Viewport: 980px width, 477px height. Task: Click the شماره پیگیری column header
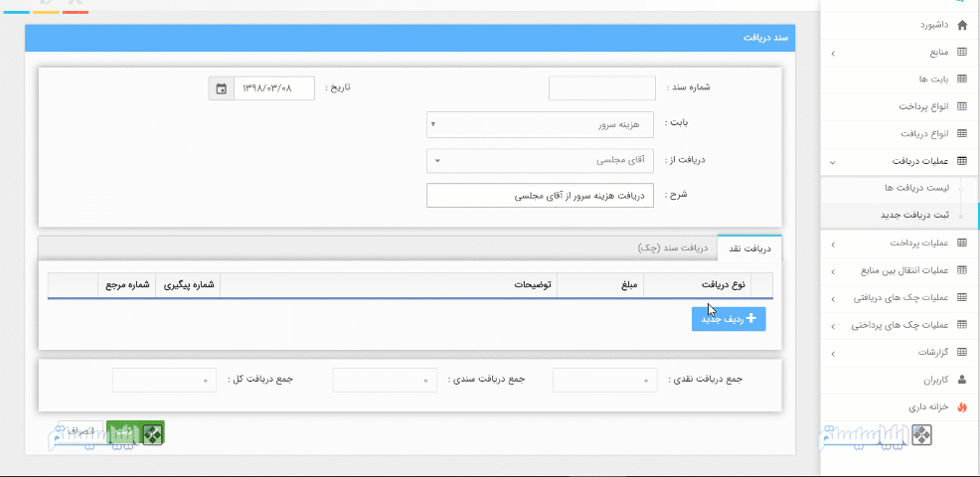(189, 285)
